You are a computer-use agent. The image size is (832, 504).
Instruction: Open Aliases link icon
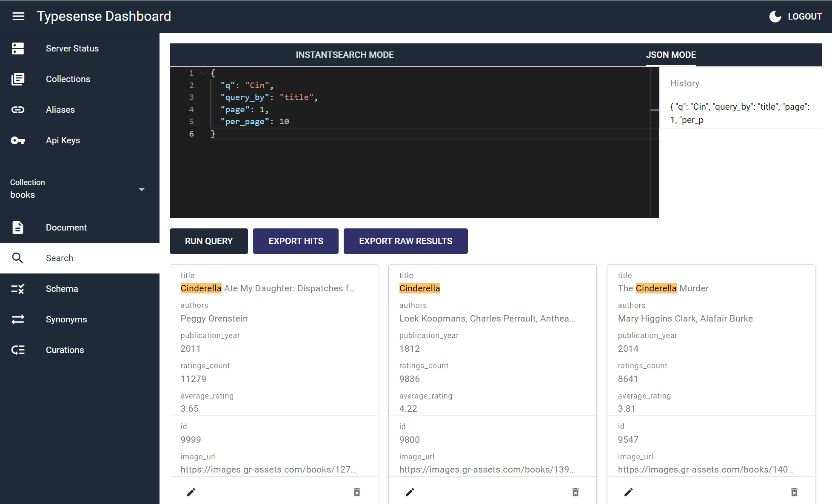point(18,110)
